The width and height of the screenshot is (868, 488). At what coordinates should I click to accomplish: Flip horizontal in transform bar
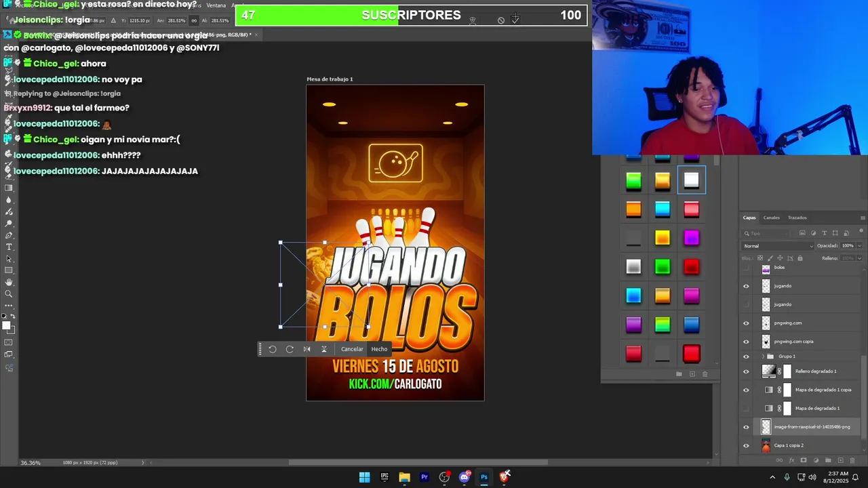tap(307, 349)
